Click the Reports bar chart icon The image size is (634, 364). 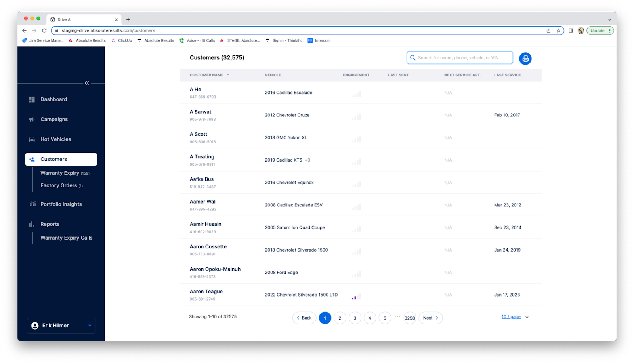32,224
